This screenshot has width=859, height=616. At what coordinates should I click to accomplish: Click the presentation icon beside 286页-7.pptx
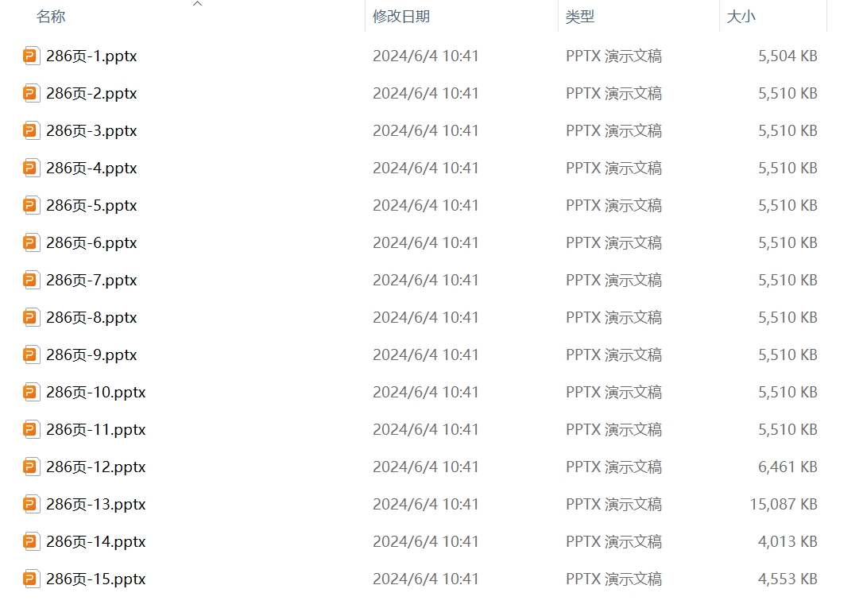click(x=31, y=280)
